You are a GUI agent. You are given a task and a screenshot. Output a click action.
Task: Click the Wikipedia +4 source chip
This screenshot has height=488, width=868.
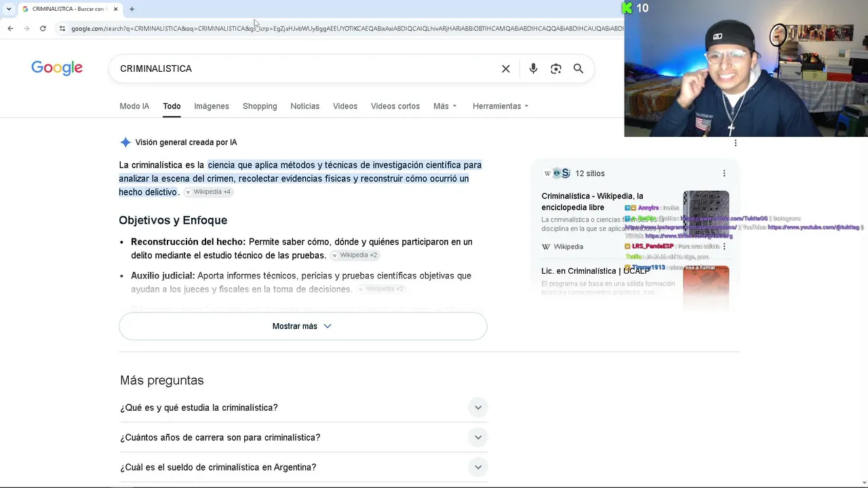coord(208,192)
